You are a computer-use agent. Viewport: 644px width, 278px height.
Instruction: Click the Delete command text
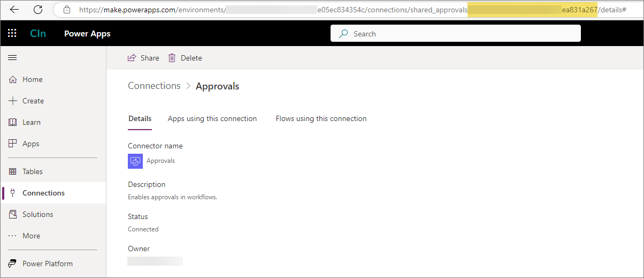(191, 58)
